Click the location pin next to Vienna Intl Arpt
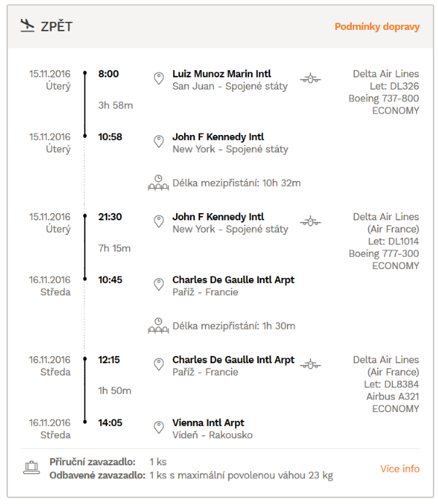The image size is (438, 504). tap(158, 427)
